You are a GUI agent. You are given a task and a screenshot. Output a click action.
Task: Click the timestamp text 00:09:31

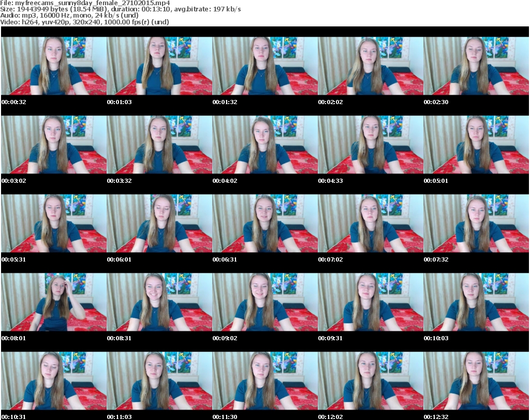click(x=330, y=338)
